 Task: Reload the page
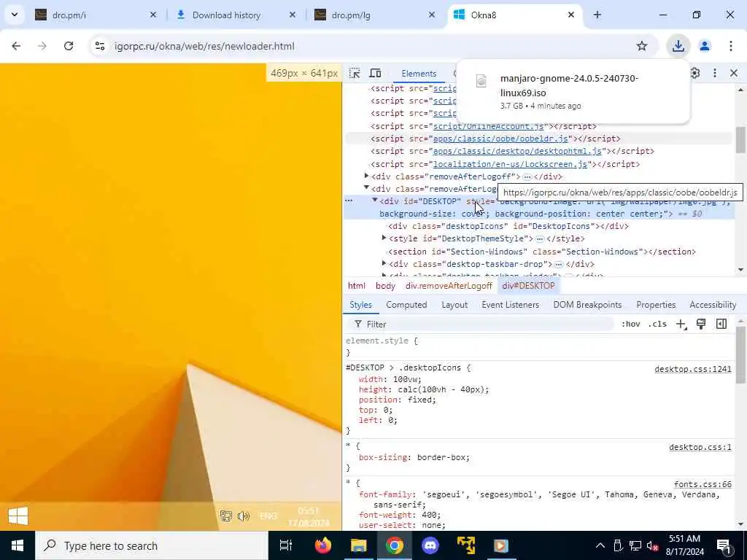coord(69,46)
